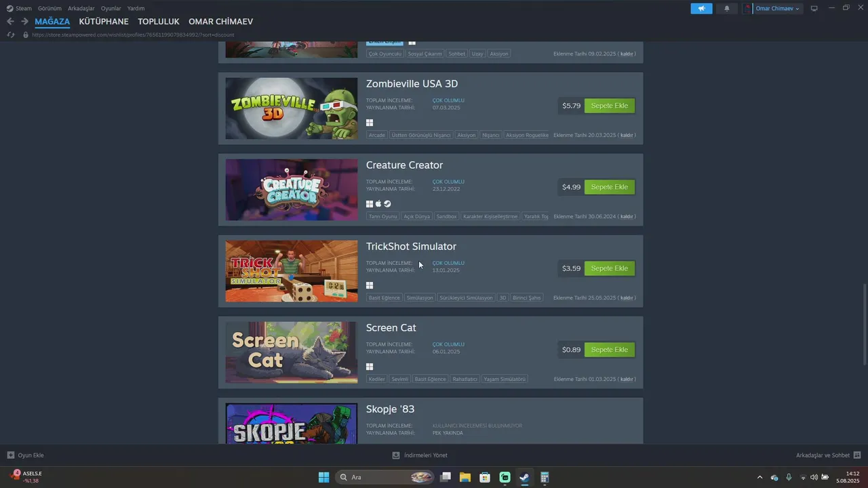868x488 pixels.
Task: Remove the 09.02.2025 item via kaldır
Action: click(627, 54)
